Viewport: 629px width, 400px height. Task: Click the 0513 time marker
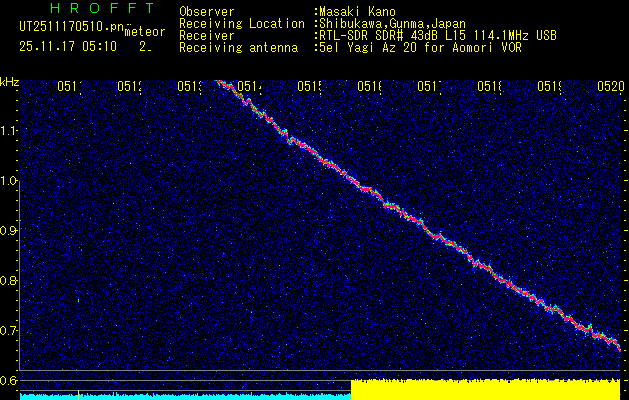[190, 86]
